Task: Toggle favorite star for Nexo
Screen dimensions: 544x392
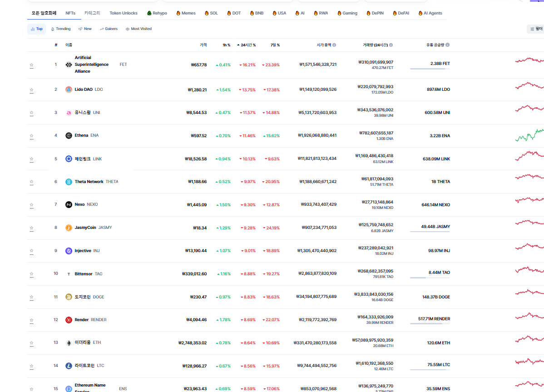Action: 32,205
